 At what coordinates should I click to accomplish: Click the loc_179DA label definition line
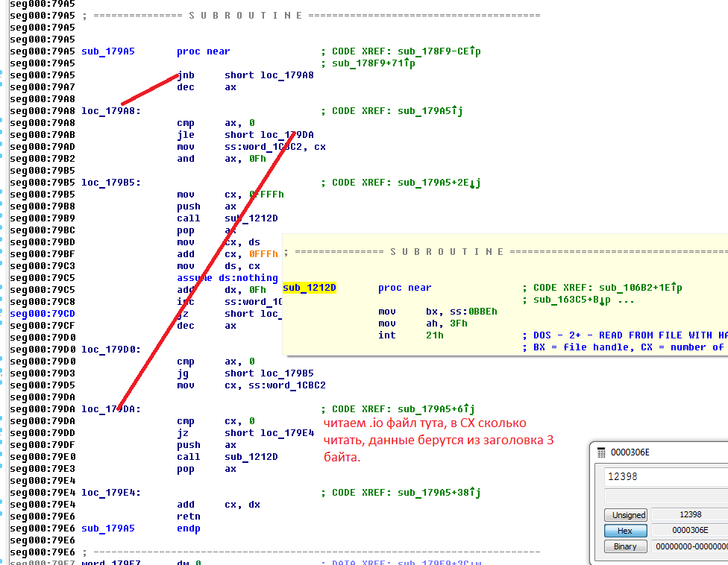[x=111, y=409]
